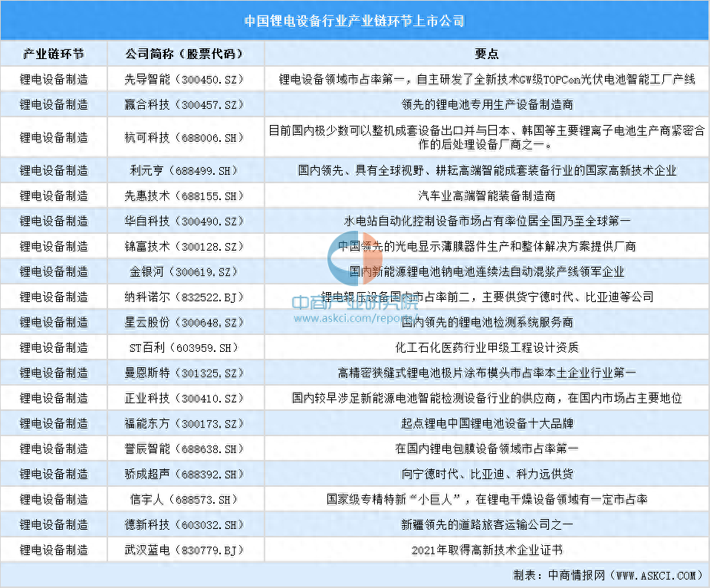
Task: Click 锂电设备制造 cell in 先导智能 row
Action: (54, 80)
